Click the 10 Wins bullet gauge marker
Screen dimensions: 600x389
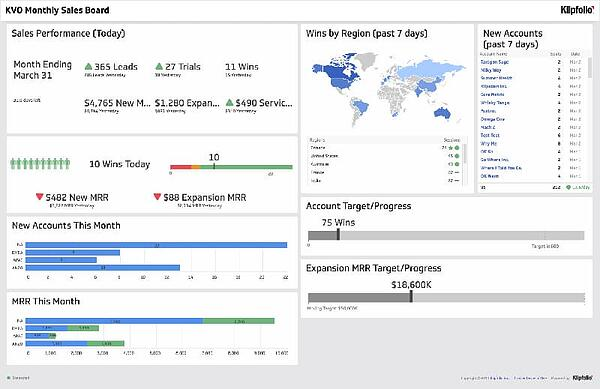(214, 166)
